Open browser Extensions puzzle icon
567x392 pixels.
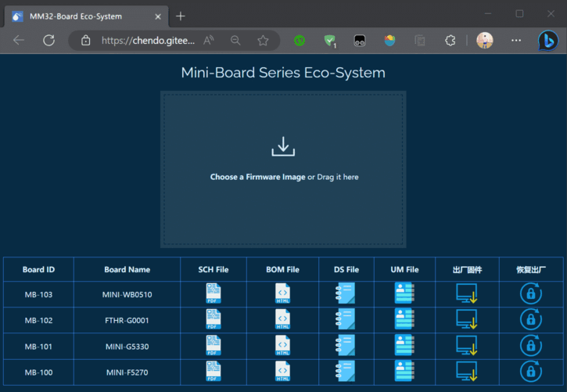[450, 41]
